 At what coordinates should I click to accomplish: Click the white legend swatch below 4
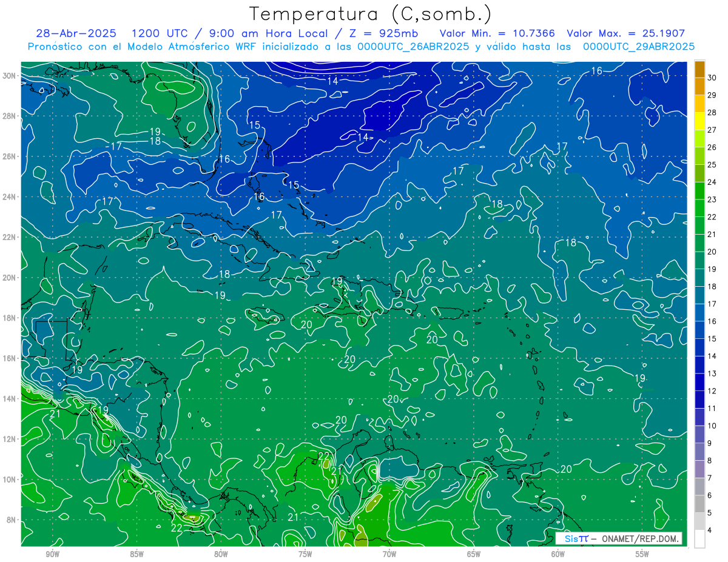(x=699, y=539)
